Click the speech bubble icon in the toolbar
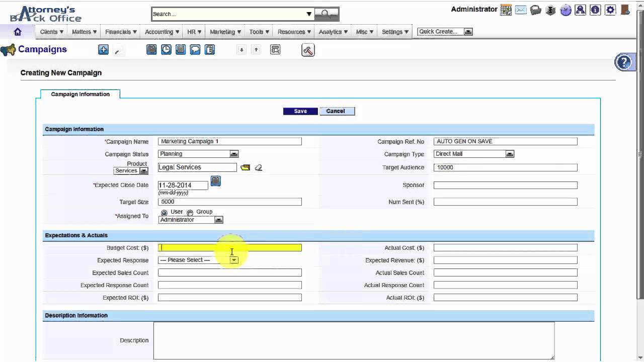The image size is (644, 362). (x=195, y=49)
